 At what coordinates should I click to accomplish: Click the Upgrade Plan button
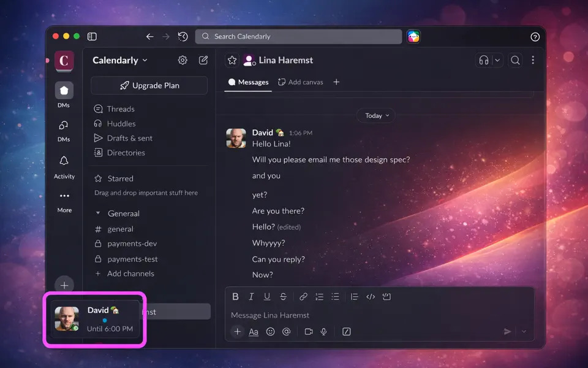click(x=149, y=86)
